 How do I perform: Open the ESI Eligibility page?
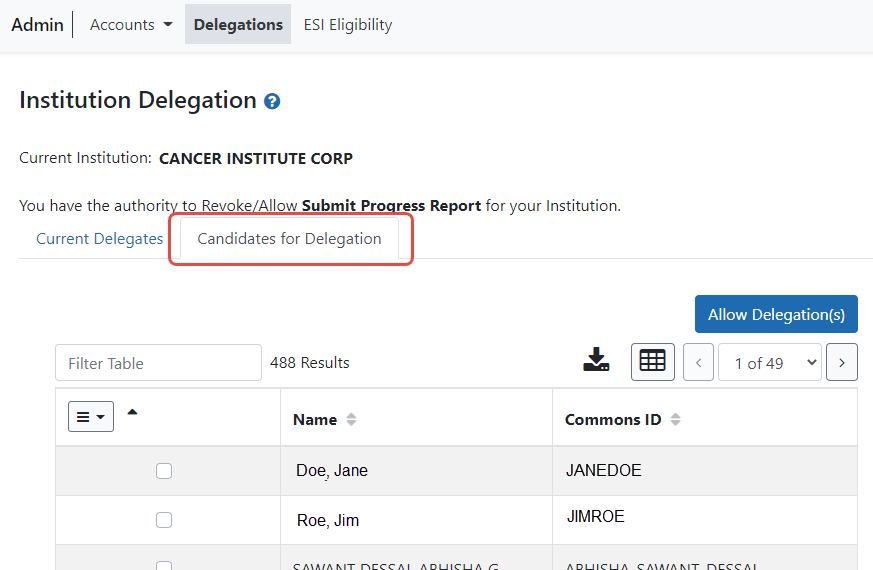coord(348,25)
